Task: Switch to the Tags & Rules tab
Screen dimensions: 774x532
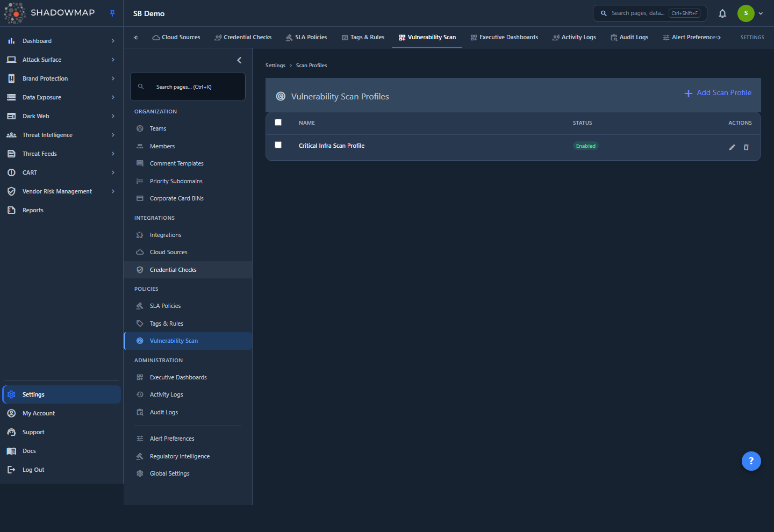Action: (363, 38)
